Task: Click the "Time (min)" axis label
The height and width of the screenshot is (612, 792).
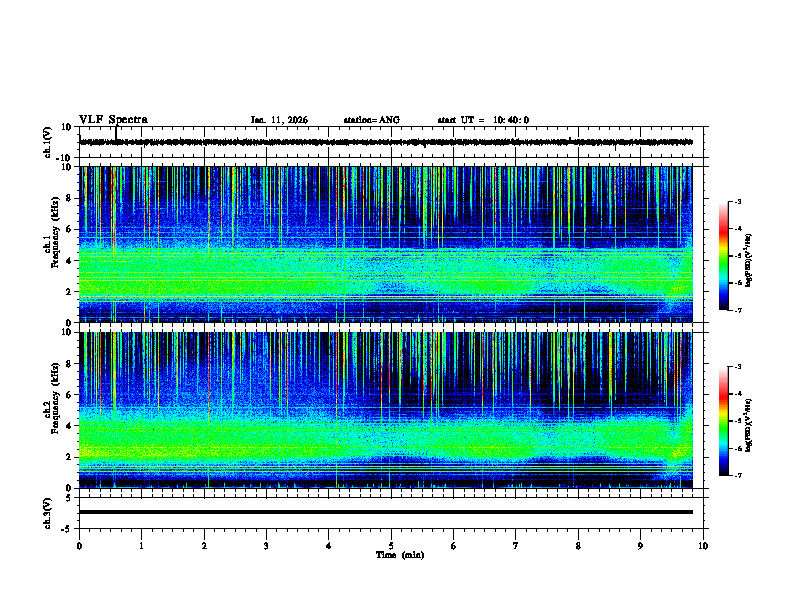Action: coord(400,555)
